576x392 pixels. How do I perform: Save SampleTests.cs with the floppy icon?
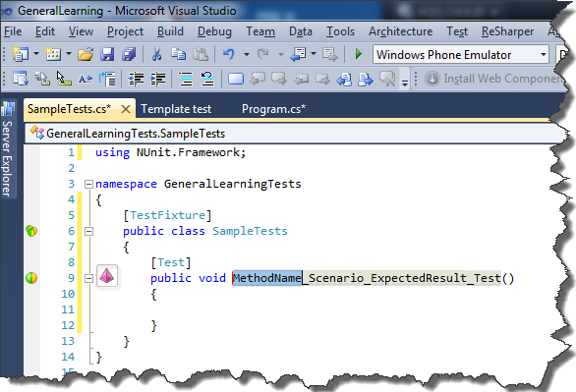[x=107, y=54]
